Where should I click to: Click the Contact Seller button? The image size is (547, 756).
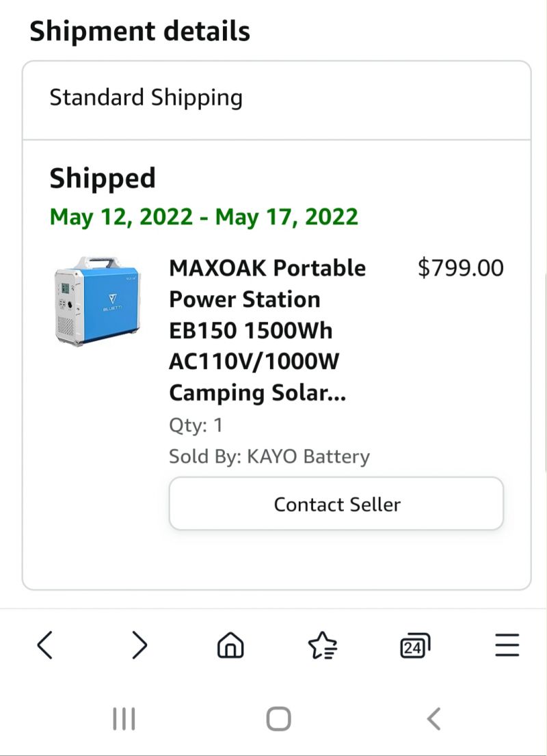point(336,504)
